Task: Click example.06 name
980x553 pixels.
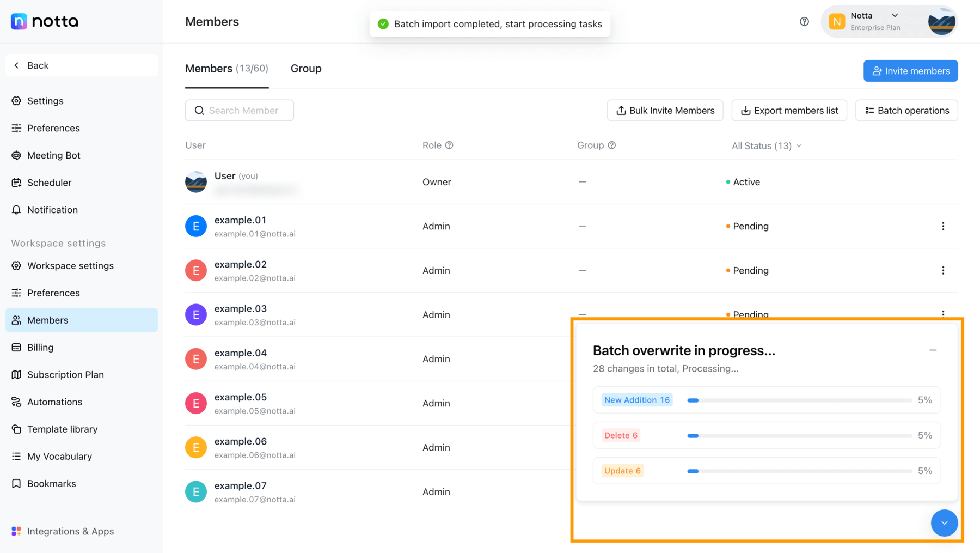Action: click(240, 441)
